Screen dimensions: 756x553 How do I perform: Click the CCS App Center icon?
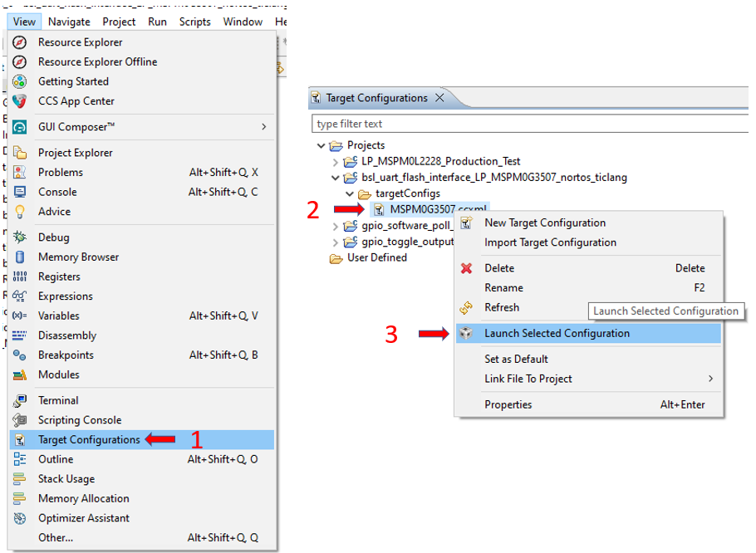(x=20, y=101)
